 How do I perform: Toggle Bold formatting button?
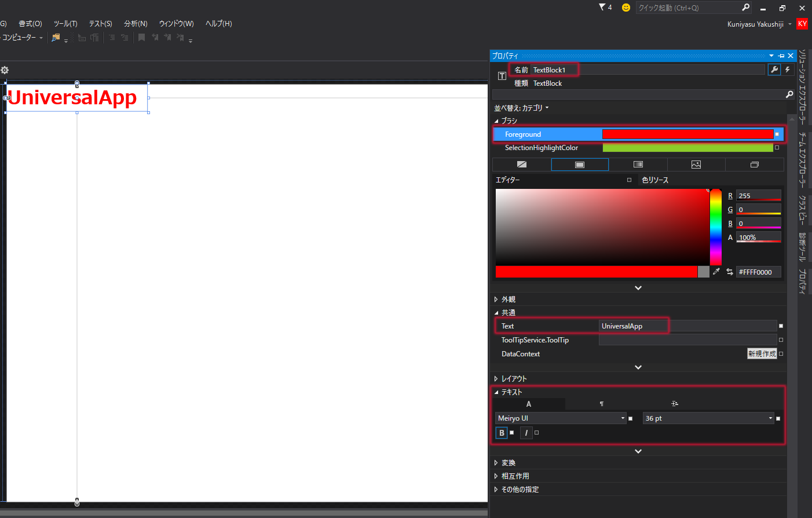coord(502,433)
